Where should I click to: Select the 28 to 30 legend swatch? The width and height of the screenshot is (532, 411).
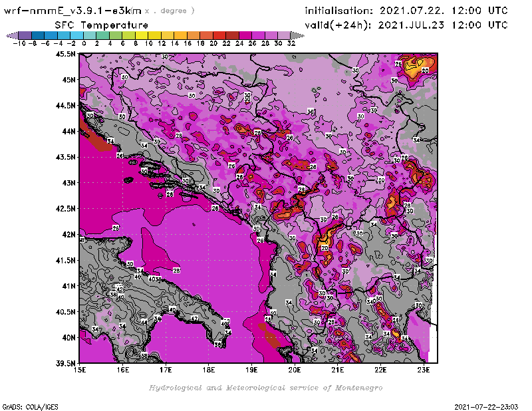coord(271,36)
